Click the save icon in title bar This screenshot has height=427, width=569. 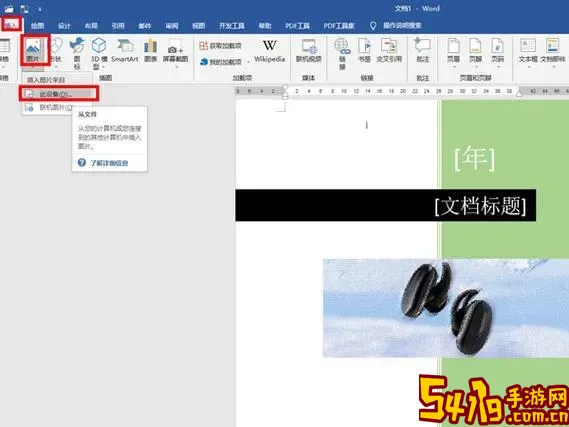[x=9, y=9]
